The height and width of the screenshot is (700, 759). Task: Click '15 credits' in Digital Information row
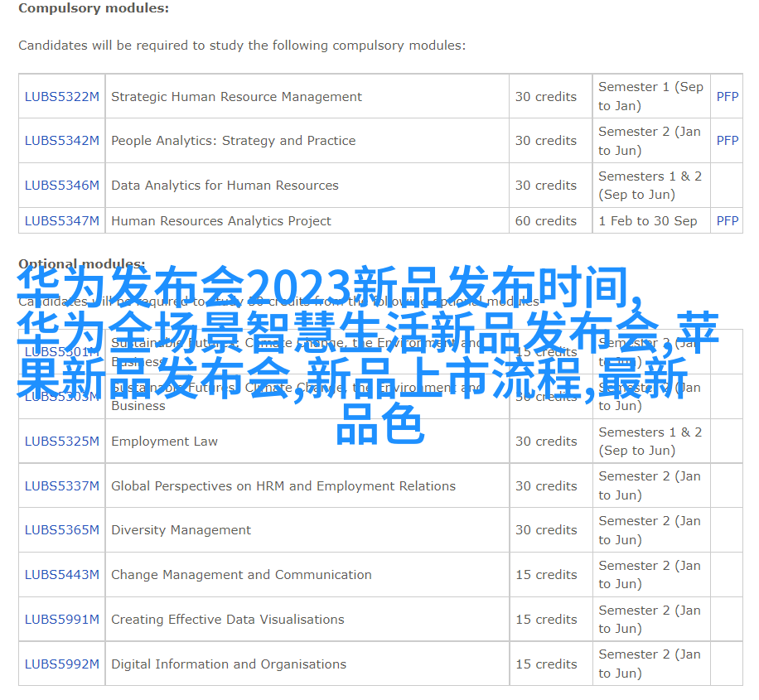tap(546, 664)
